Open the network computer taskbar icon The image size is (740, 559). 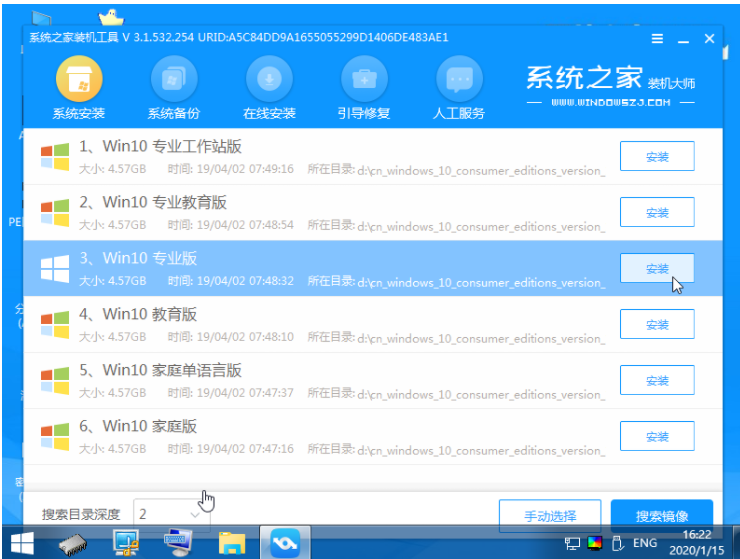tap(126, 543)
